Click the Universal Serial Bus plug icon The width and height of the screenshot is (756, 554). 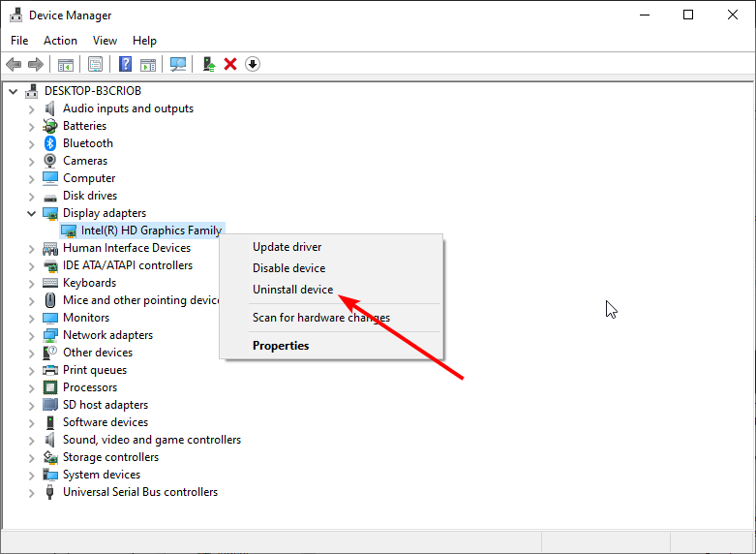(x=49, y=492)
